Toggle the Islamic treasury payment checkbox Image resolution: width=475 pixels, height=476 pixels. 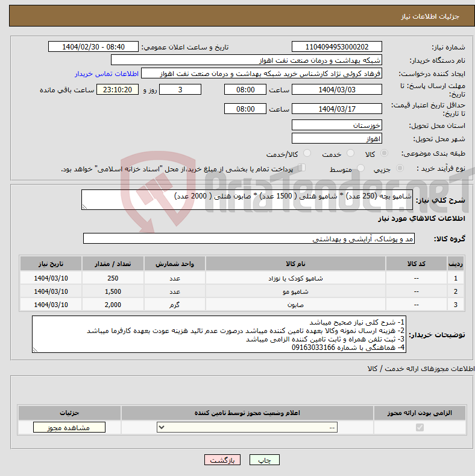pyautogui.click(x=301, y=167)
